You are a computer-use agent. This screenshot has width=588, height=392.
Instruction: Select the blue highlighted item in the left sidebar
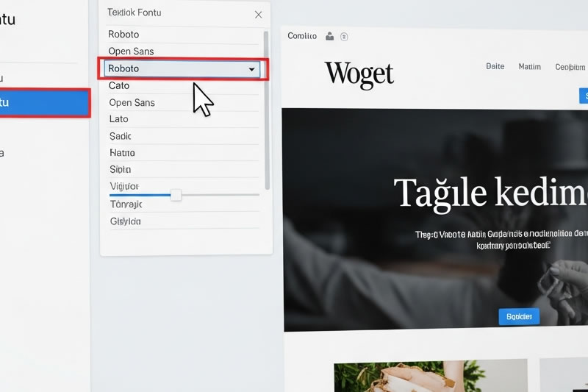pos(44,103)
